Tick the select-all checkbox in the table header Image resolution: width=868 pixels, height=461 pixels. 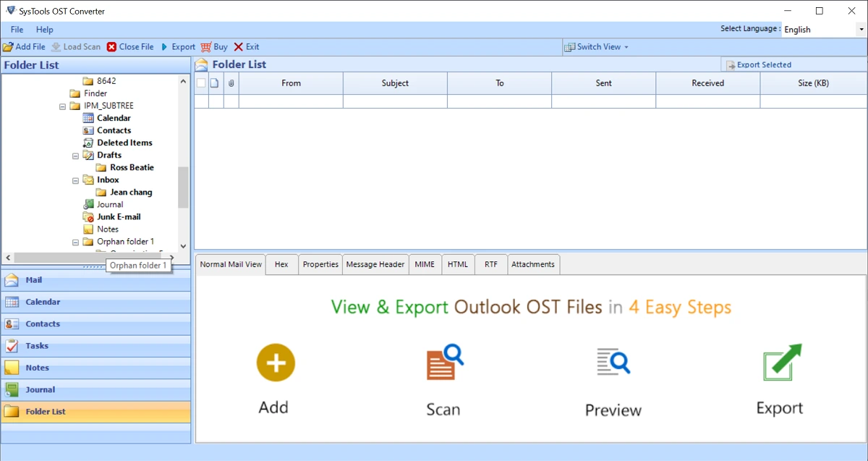[201, 83]
